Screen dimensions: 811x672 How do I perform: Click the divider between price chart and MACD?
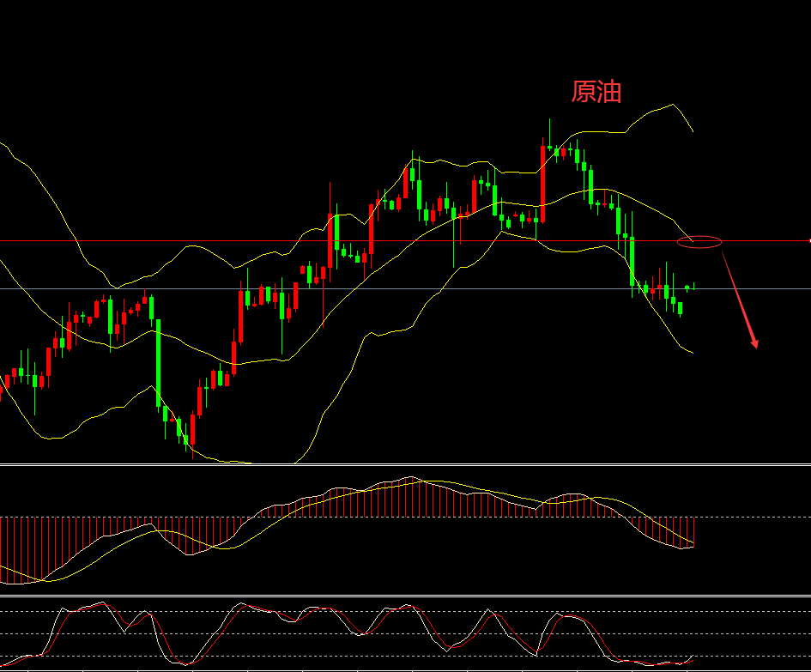(x=405, y=465)
